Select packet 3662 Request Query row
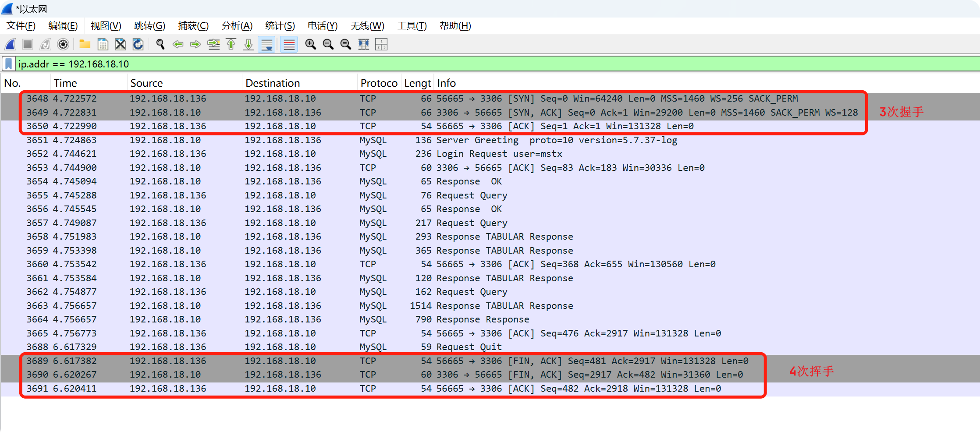 490,292
